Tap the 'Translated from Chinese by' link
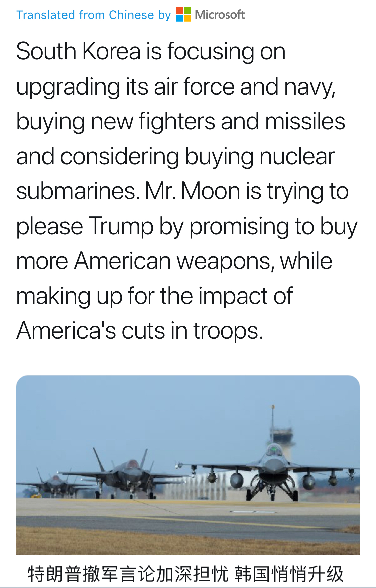 click(x=94, y=15)
